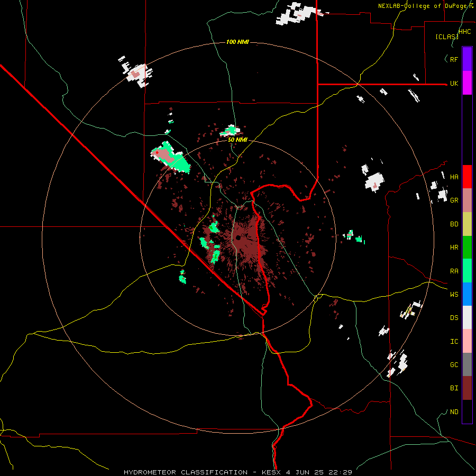Click the RA legend label

[454, 271]
